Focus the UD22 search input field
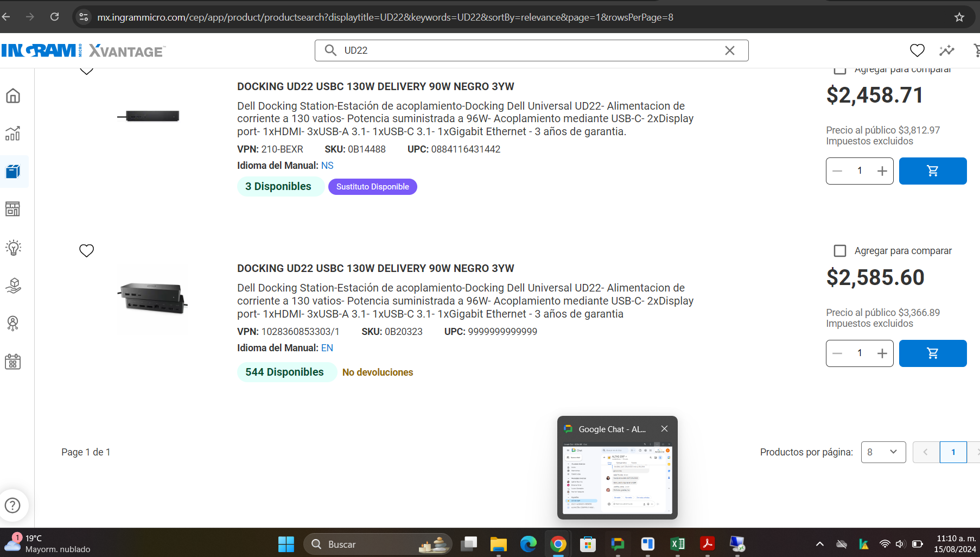The image size is (980, 557). tap(532, 50)
